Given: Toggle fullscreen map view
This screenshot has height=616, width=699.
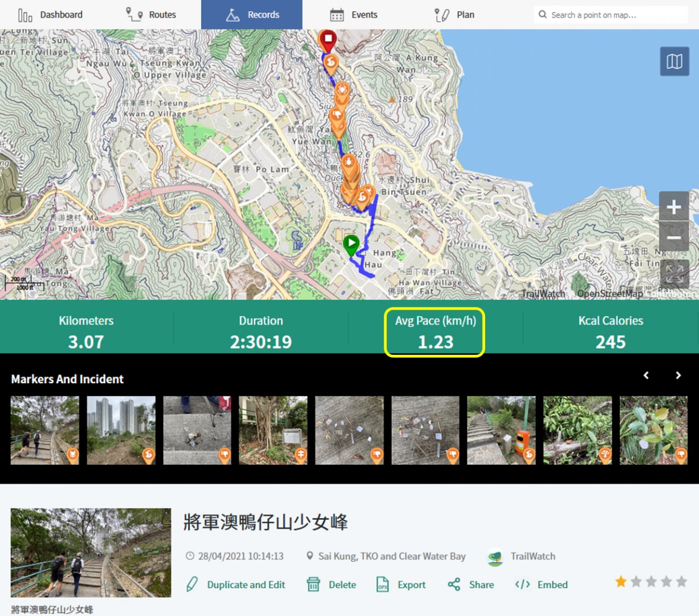Looking at the screenshot, I should (x=674, y=273).
